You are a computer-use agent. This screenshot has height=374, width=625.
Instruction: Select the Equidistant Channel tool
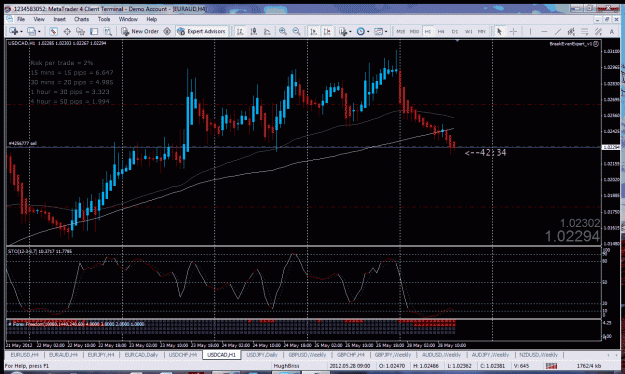tap(571, 31)
